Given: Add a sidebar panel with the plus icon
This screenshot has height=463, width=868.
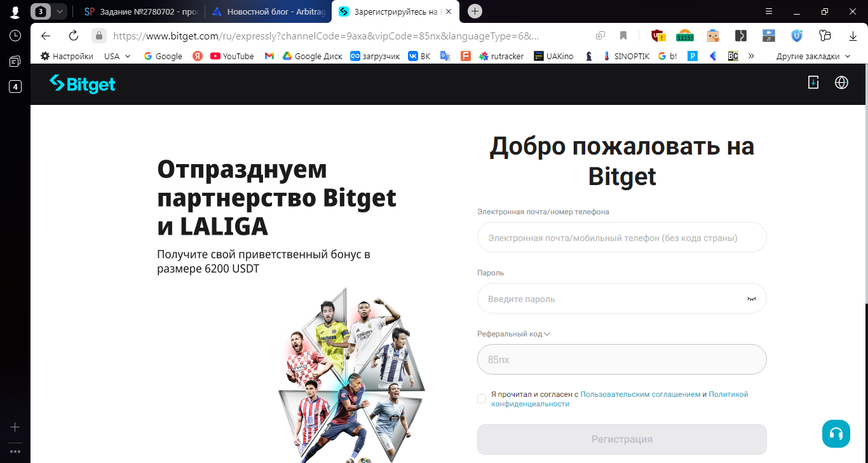Looking at the screenshot, I should tap(15, 427).
